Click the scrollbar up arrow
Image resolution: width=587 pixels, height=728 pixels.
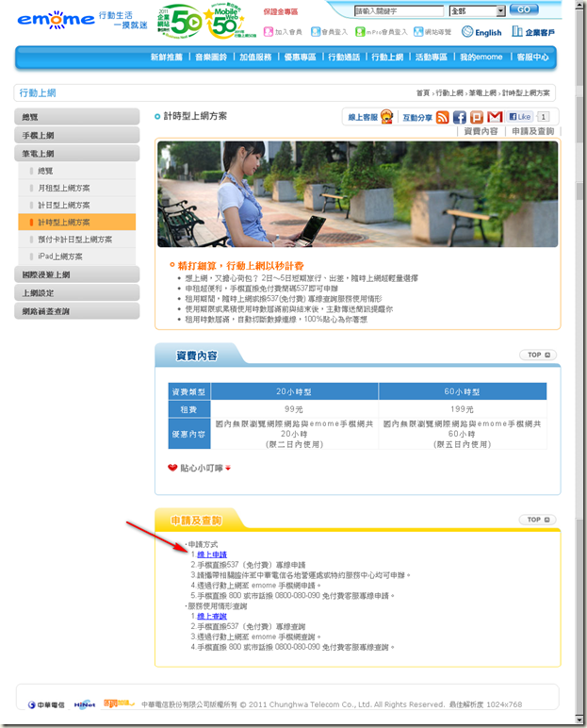pyautogui.click(x=580, y=5)
